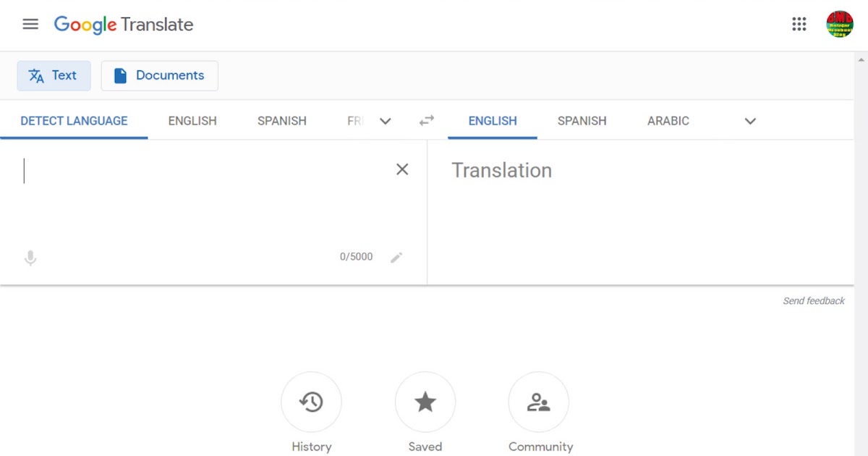868x456 pixels.
Task: Expand the source language dropdown chevron
Action: pos(386,121)
